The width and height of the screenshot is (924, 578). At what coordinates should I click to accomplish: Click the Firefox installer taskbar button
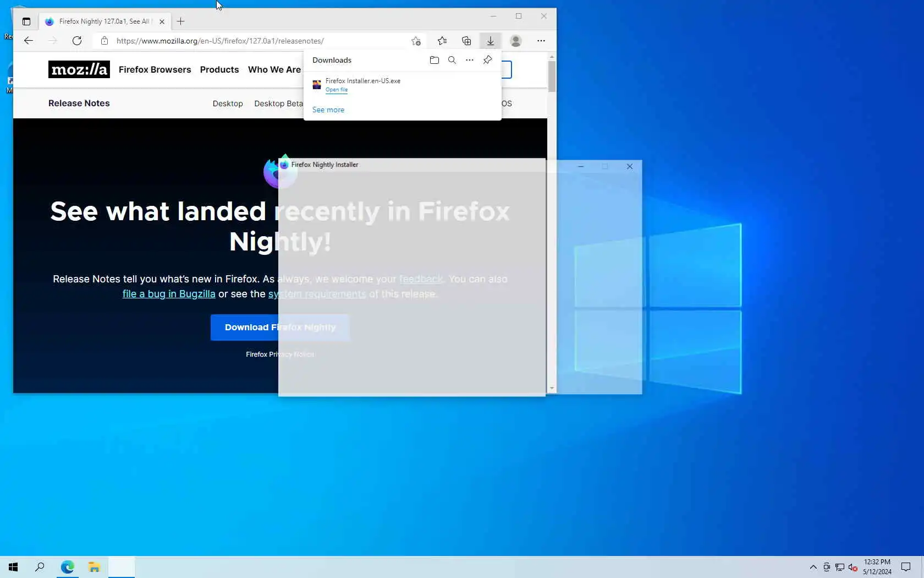coord(122,567)
